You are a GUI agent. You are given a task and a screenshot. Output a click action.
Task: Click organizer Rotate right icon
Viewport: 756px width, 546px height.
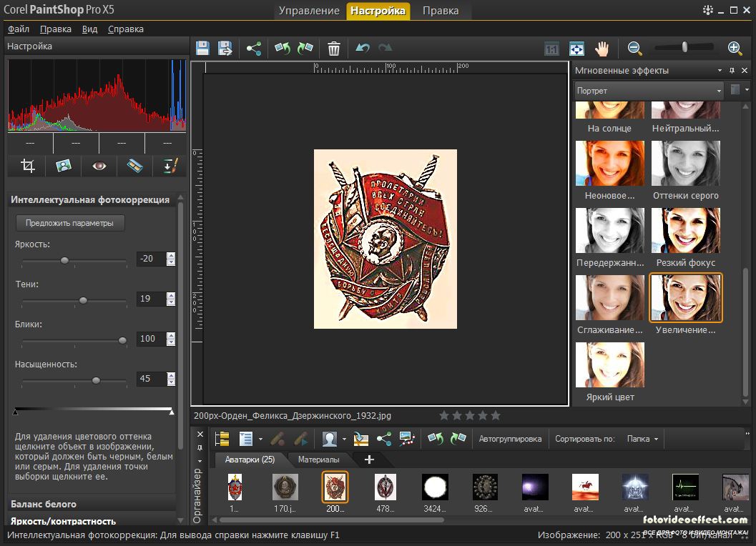pos(458,439)
